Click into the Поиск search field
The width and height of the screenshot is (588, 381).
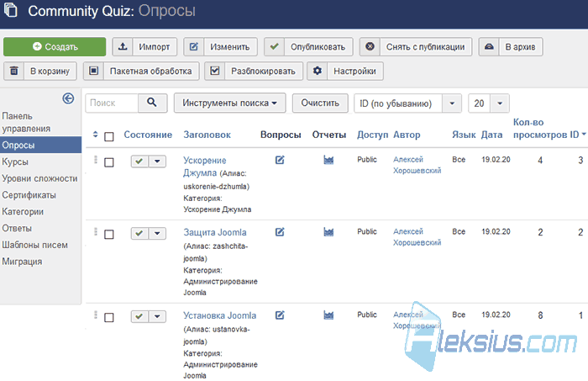(112, 103)
